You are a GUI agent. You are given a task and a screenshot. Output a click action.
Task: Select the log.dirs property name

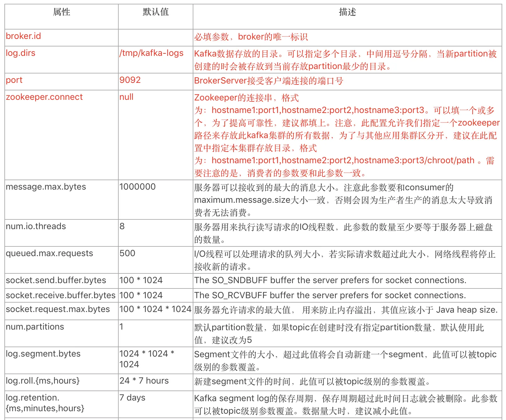[21, 53]
